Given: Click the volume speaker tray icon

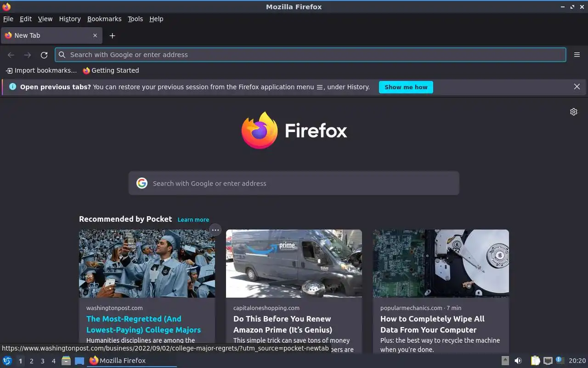Looking at the screenshot, I should click(518, 361).
